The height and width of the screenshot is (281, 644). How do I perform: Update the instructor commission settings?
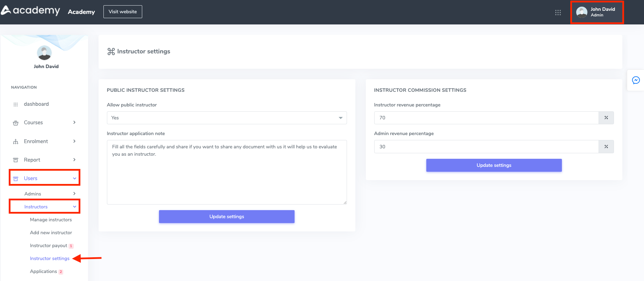click(494, 165)
